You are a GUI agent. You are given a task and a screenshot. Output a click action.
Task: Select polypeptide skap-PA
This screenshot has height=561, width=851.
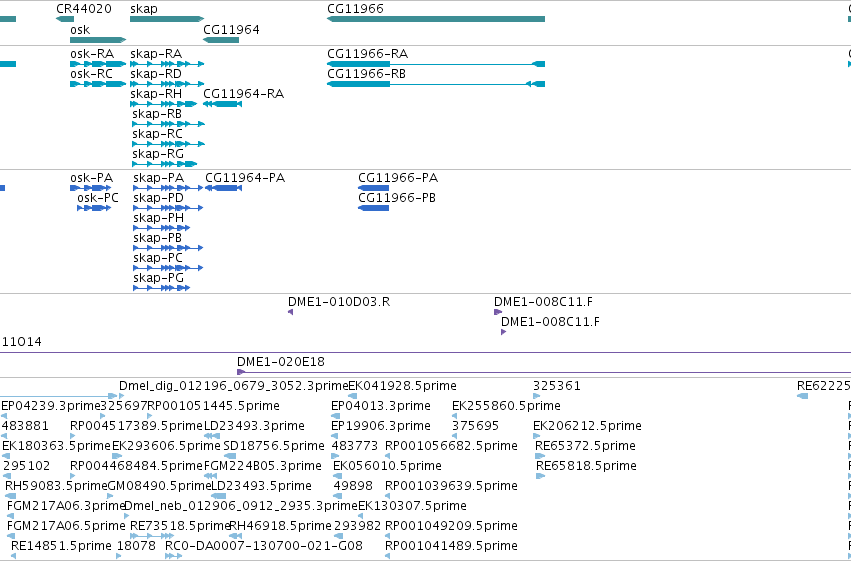click(x=168, y=188)
